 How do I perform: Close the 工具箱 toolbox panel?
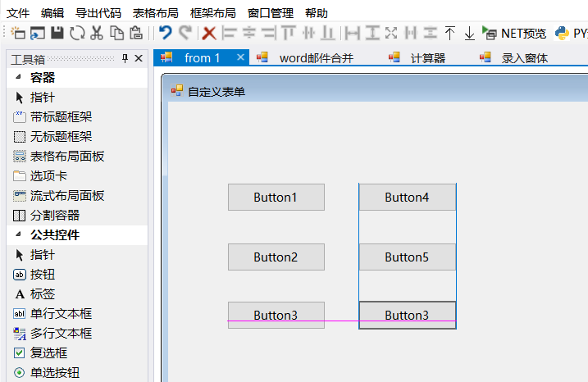[139, 58]
